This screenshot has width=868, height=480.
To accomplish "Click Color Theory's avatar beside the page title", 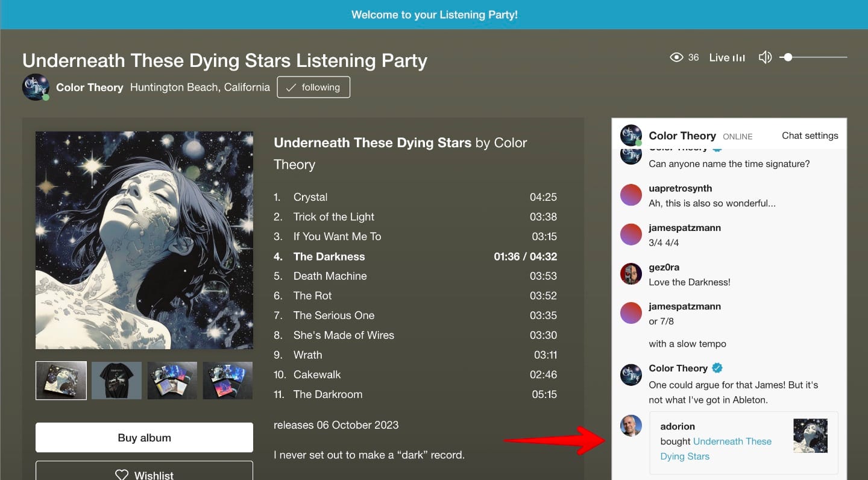I will tap(35, 87).
